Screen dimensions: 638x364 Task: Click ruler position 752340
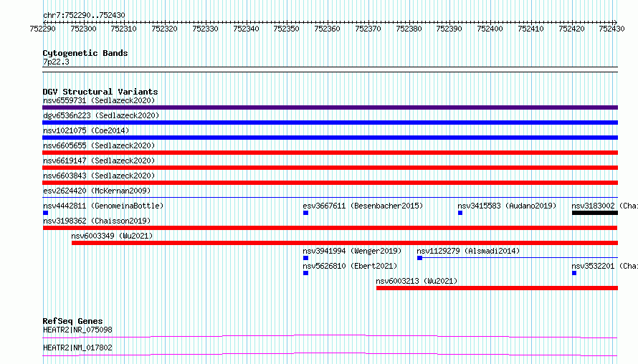(246, 29)
